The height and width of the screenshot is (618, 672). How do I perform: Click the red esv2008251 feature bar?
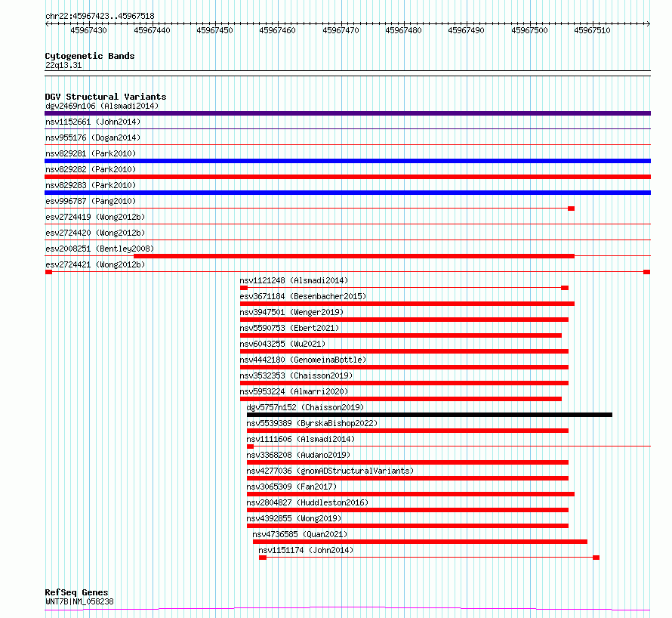point(354,256)
